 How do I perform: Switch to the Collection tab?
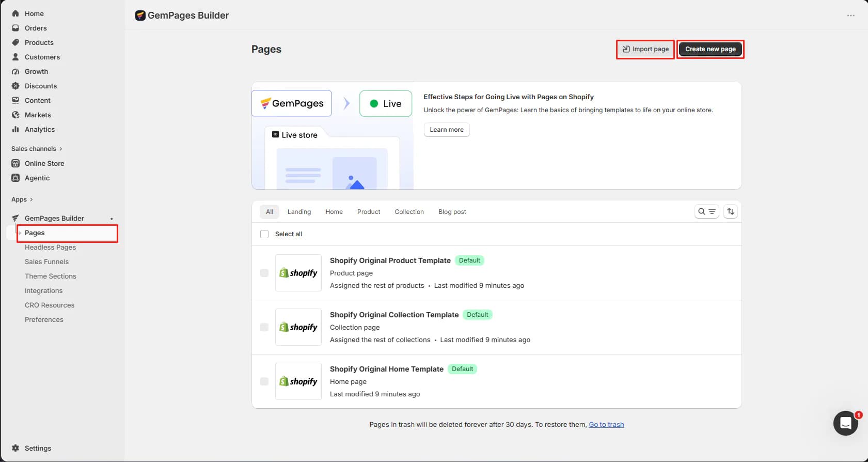pos(409,212)
